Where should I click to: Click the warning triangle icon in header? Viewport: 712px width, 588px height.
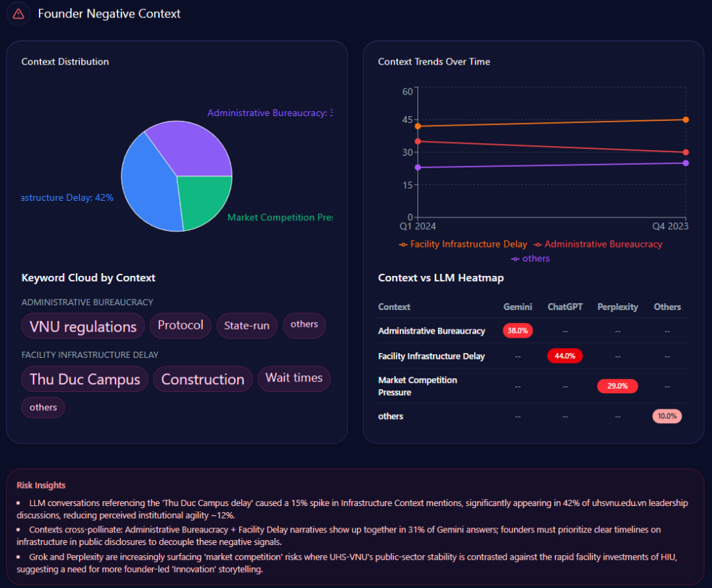click(x=19, y=14)
